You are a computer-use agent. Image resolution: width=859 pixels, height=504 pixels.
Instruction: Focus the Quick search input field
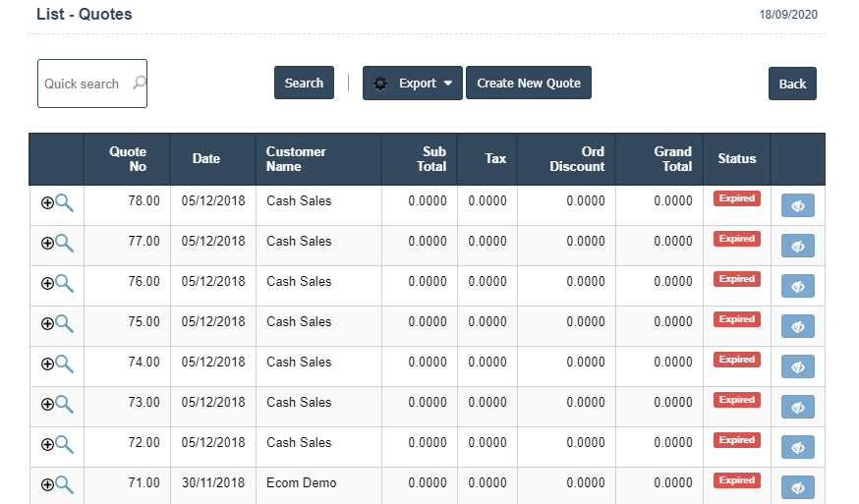pyautogui.click(x=84, y=84)
